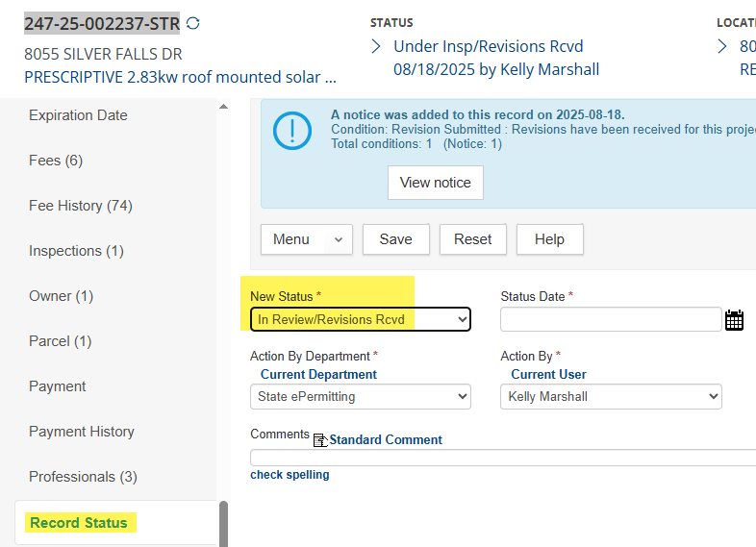Image resolution: width=756 pixels, height=547 pixels.
Task: Open the Action By Department dropdown
Action: click(360, 396)
